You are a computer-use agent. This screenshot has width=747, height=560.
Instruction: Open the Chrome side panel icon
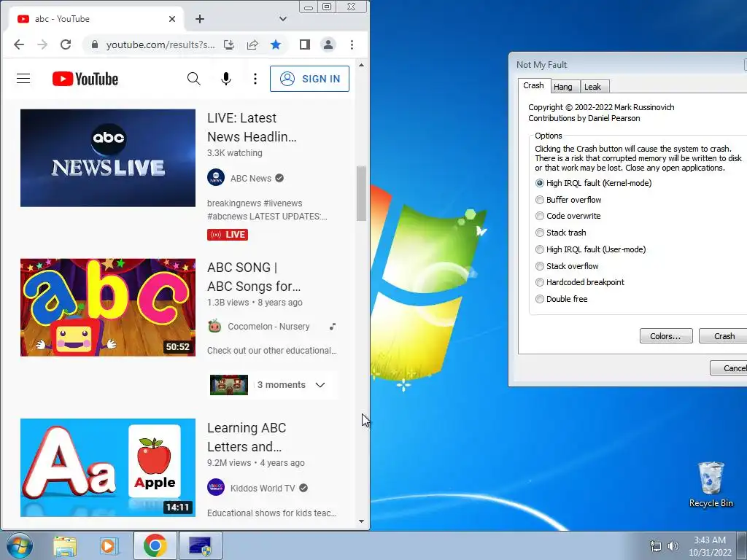(305, 44)
